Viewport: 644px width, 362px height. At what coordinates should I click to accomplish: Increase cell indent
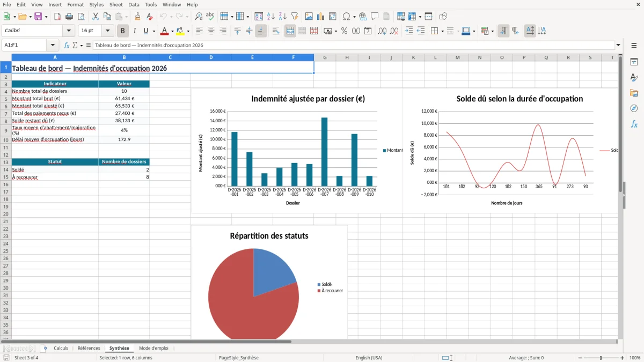point(409,31)
